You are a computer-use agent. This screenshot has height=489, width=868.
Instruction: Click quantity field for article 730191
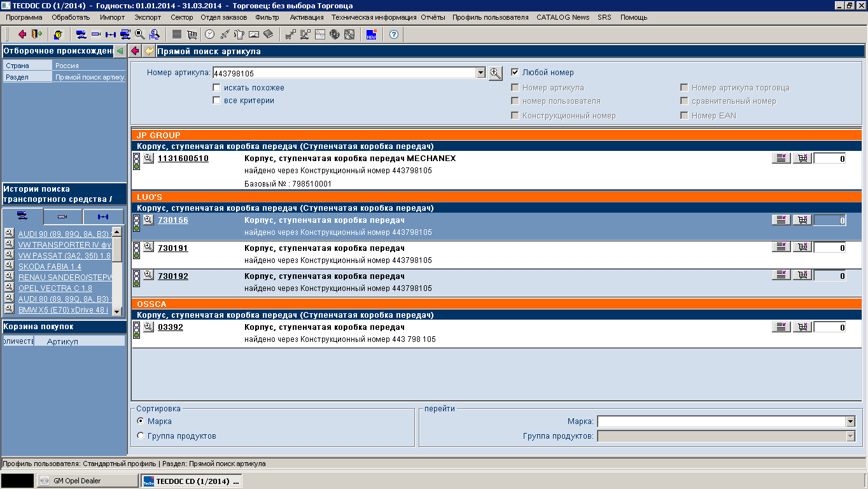[x=829, y=248]
